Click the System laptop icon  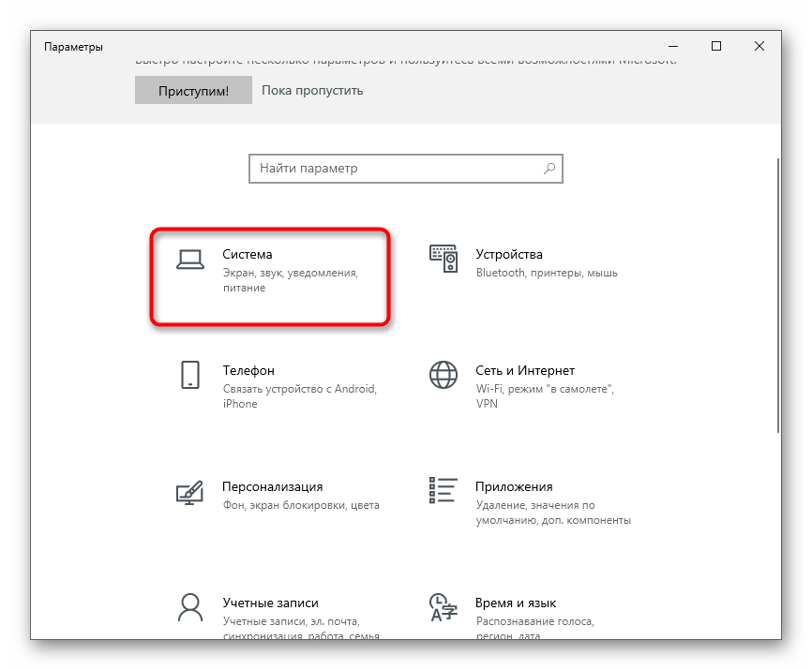[x=190, y=261]
